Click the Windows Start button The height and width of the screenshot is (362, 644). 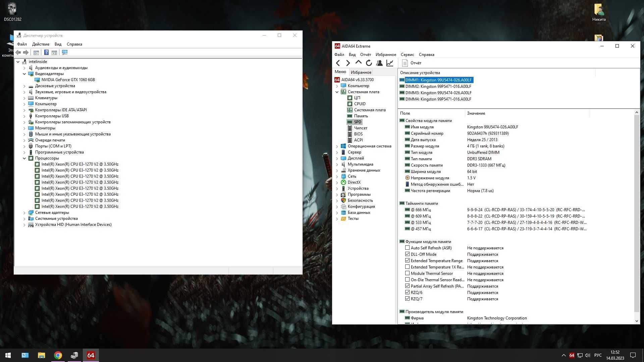pos(8,355)
